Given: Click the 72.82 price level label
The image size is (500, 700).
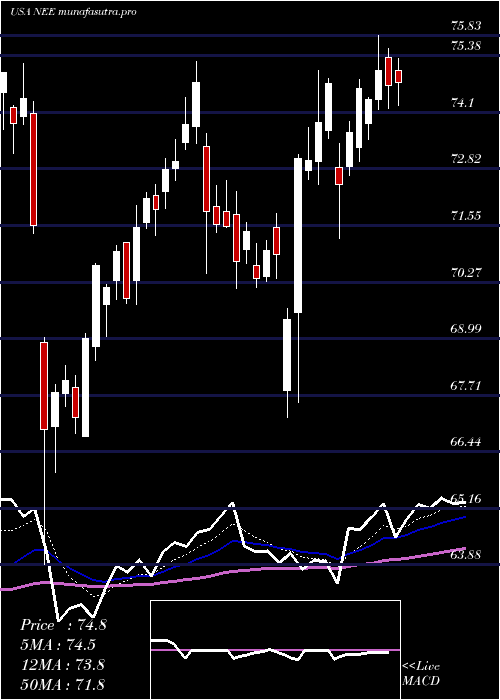Looking at the screenshot, I should [466, 159].
